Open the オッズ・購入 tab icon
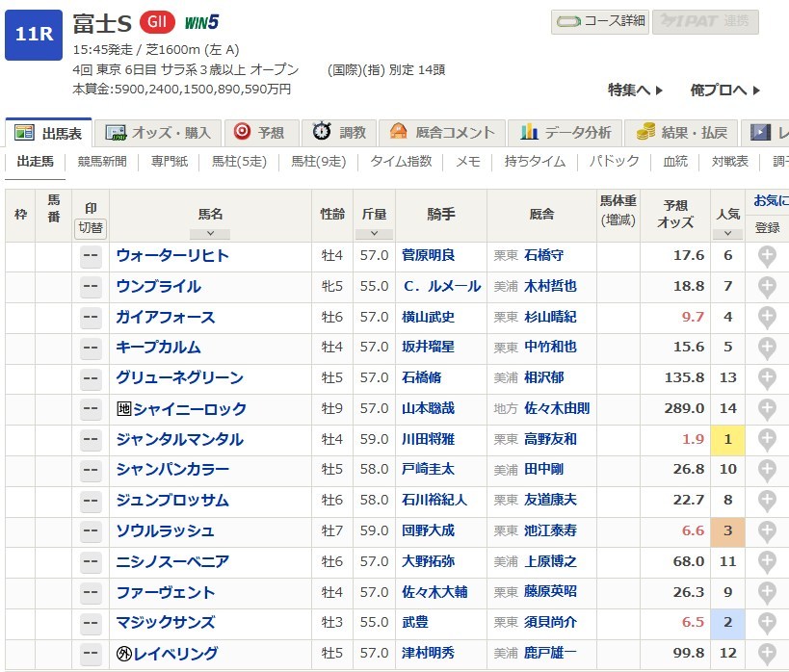Viewport: 789px width, 672px height. pos(117,133)
